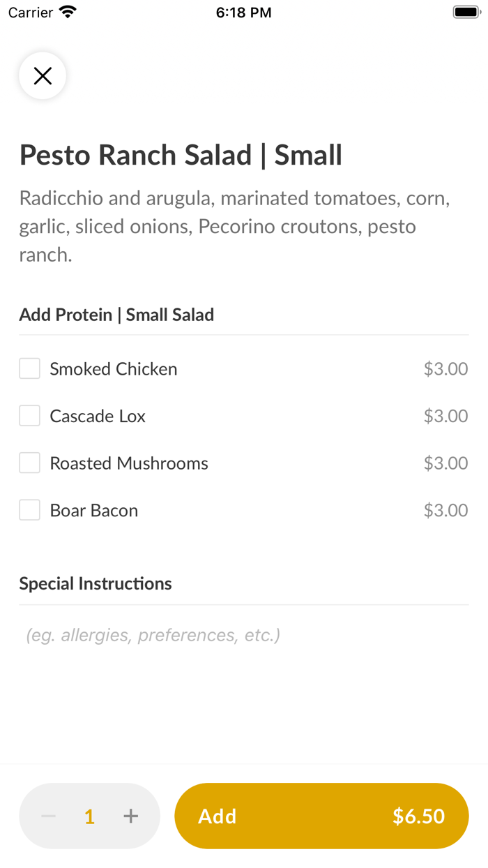Tap the quantity number 1
The height and width of the screenshot is (868, 488).
pyautogui.click(x=89, y=816)
